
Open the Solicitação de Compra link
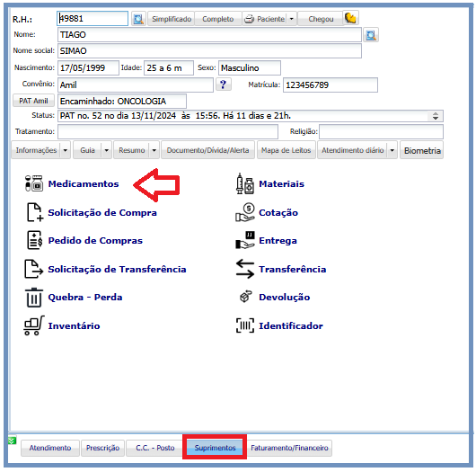(x=102, y=212)
